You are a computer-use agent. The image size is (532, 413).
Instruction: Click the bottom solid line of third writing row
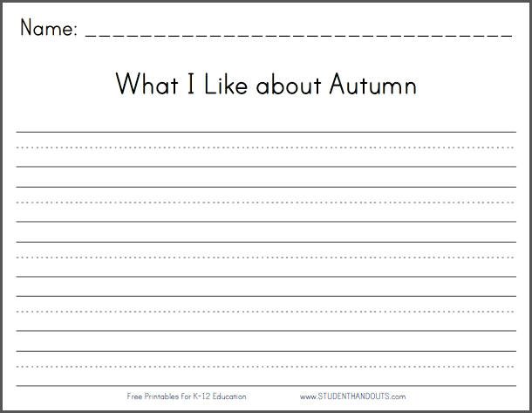pos(266,277)
